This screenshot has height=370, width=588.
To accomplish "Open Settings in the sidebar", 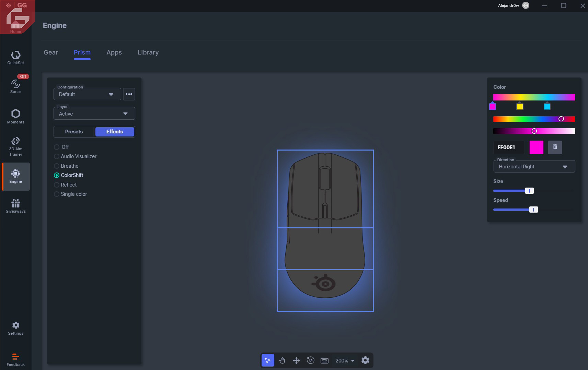I will (16, 328).
